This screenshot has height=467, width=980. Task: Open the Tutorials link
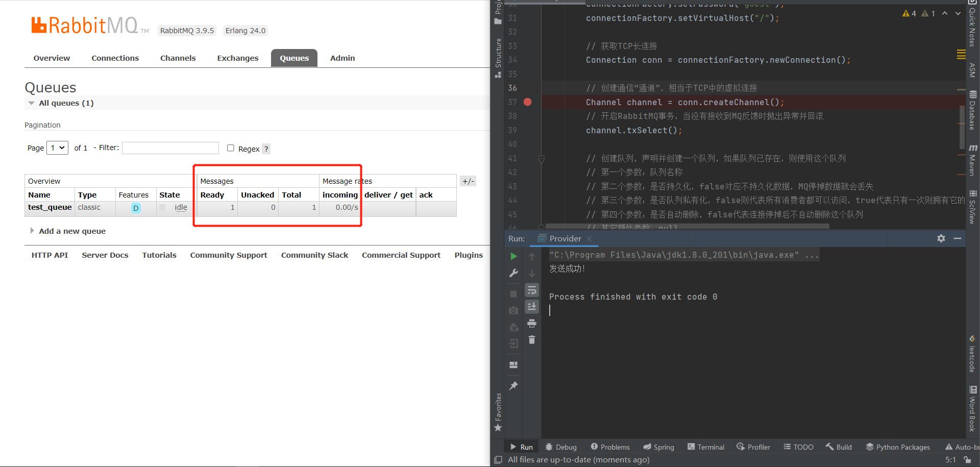coord(159,255)
